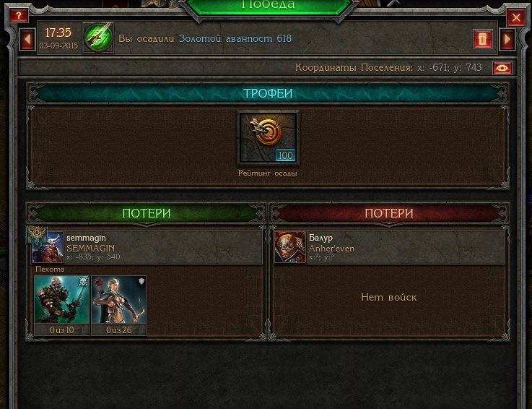Screen dimensions: 532x409
Task: Open SEMMAGIN clan name link
Action: 90,248
